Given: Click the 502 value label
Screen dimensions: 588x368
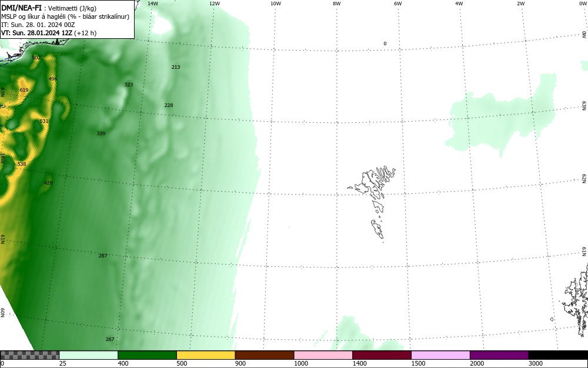Looking at the screenshot, I should click(x=36, y=58).
